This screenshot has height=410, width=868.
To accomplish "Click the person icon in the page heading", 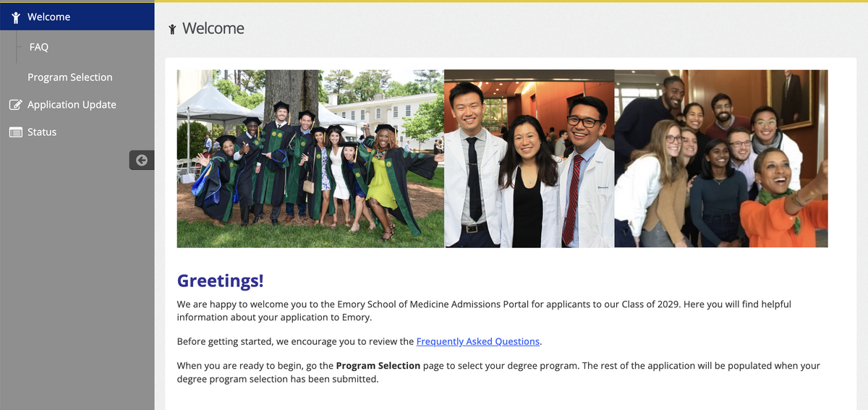I will point(172,29).
